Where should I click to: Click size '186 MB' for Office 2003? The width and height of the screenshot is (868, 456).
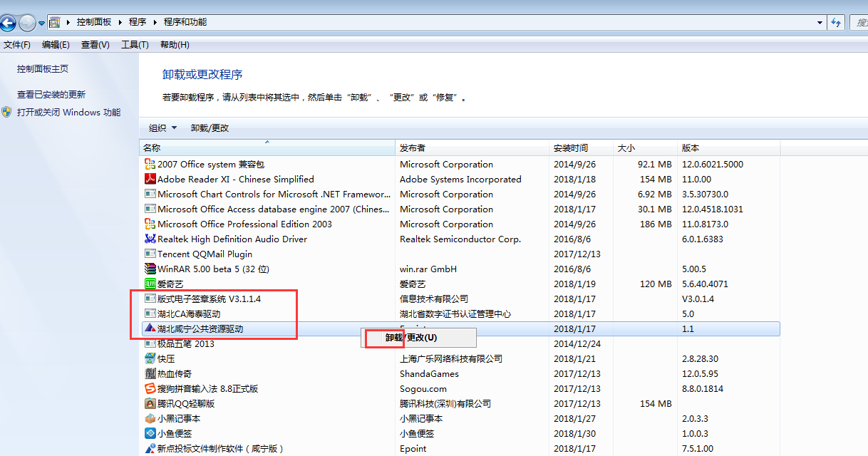[x=656, y=224]
